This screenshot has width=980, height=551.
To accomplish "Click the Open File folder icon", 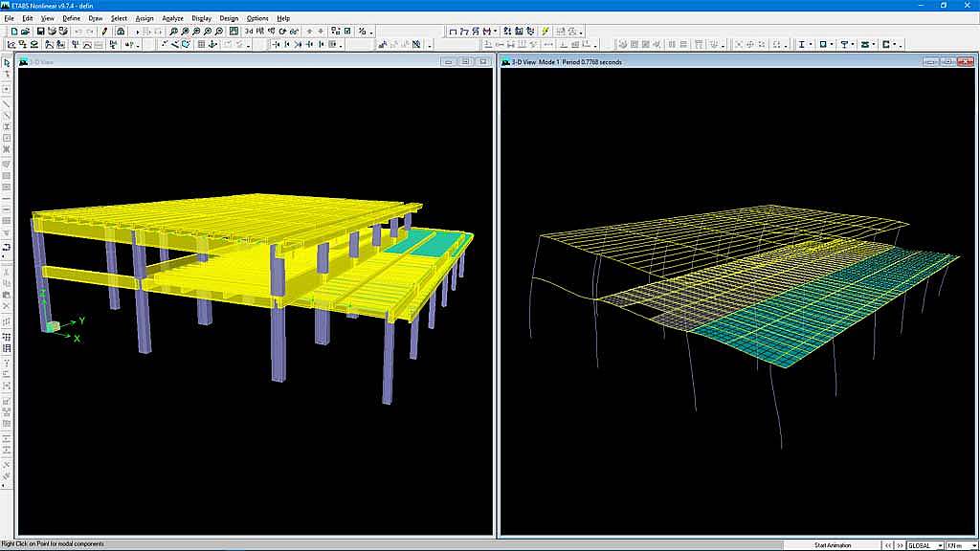I will tap(27, 31).
